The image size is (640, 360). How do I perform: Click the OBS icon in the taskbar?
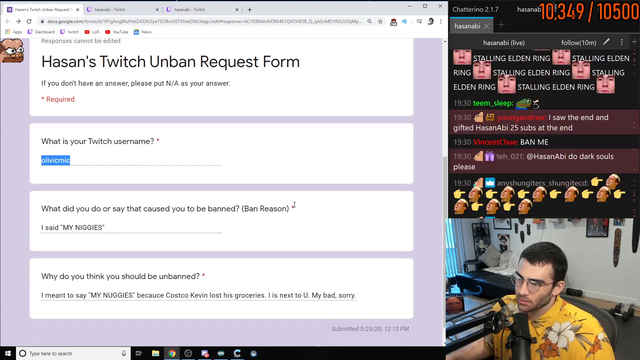click(188, 353)
